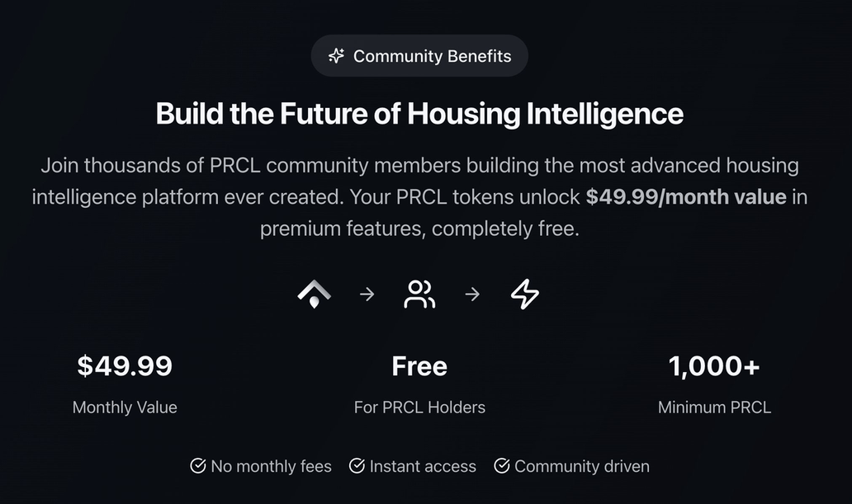Screen dimensions: 852x504
Task: Click the checkmark icon beside Instant access
Action: pyautogui.click(x=357, y=466)
